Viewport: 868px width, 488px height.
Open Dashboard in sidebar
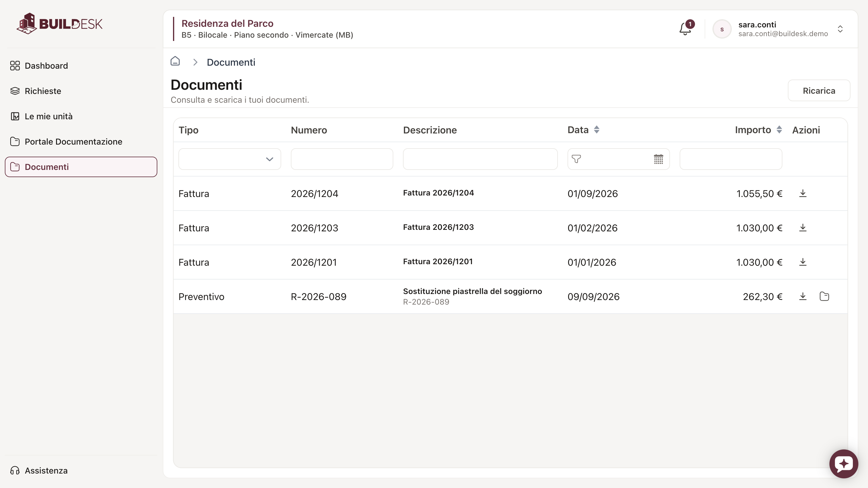(81, 66)
